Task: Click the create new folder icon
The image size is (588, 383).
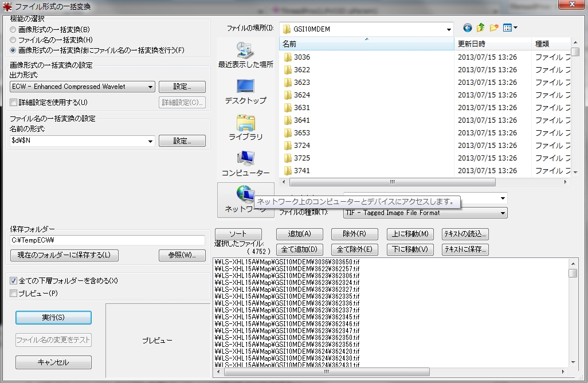Action: coord(494,28)
